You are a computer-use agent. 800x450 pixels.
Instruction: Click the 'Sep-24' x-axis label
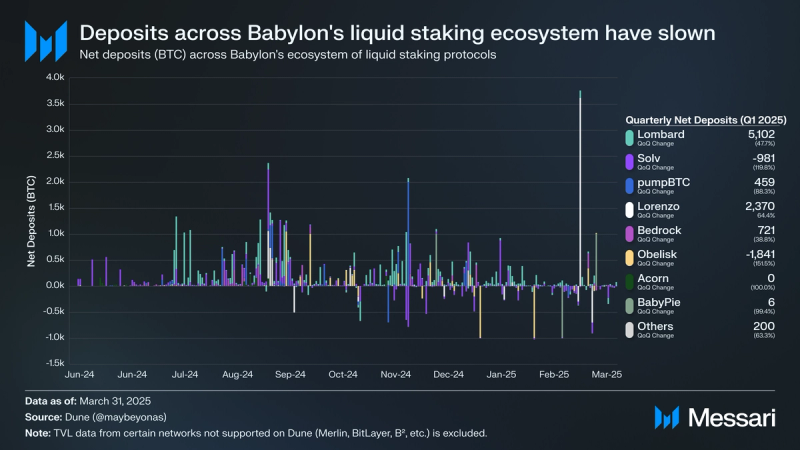(x=290, y=374)
